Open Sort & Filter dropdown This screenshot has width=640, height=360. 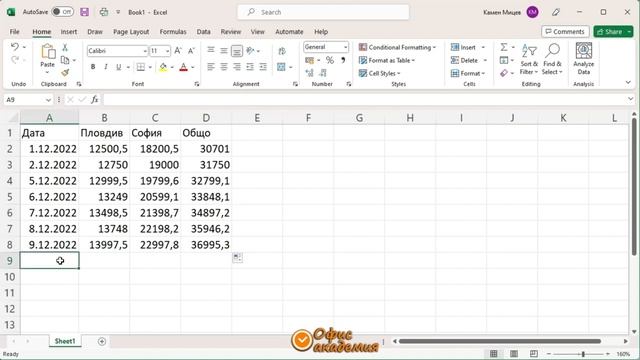[x=529, y=60]
